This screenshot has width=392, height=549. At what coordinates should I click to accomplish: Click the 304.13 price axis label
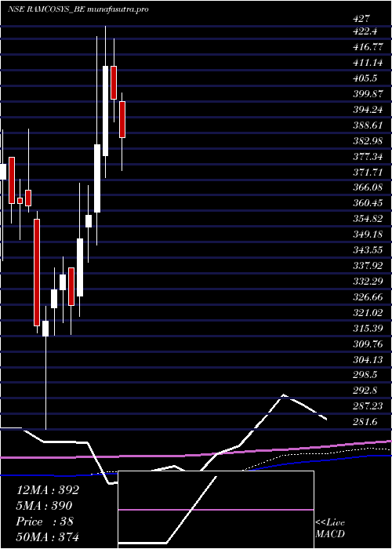[367, 359]
